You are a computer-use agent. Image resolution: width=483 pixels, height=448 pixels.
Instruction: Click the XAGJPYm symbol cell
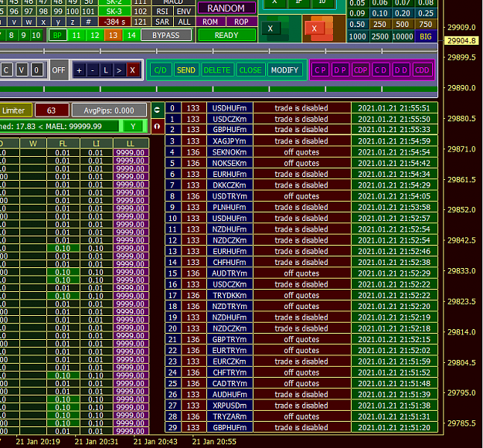pyautogui.click(x=230, y=141)
